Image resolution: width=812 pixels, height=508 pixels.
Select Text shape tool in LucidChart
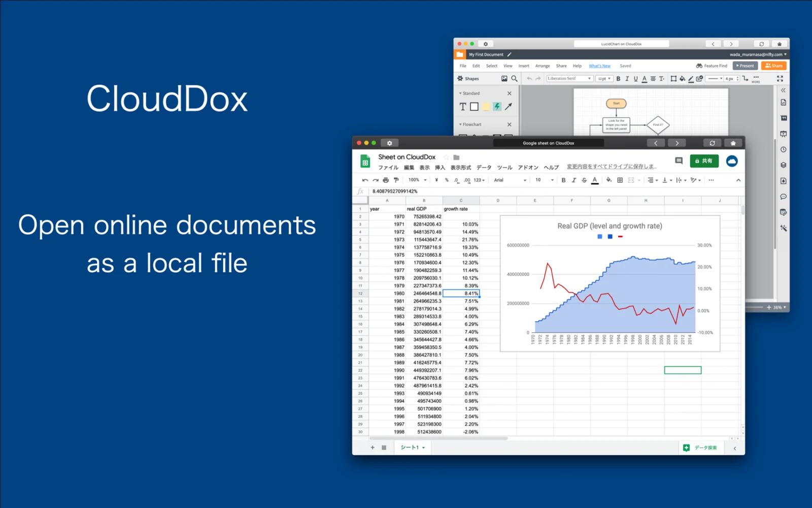coord(462,107)
